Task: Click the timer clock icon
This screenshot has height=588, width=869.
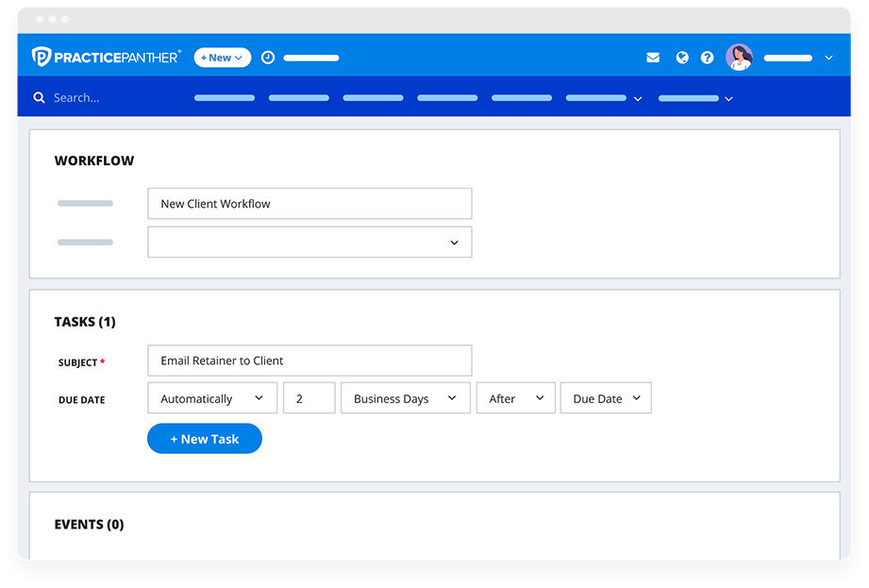Action: pos(268,58)
